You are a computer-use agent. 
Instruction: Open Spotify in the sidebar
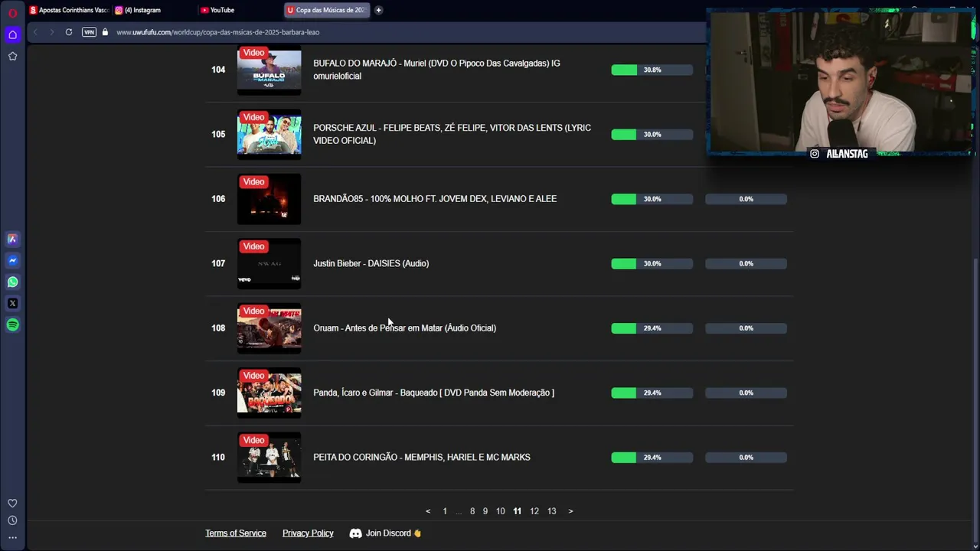[12, 324]
